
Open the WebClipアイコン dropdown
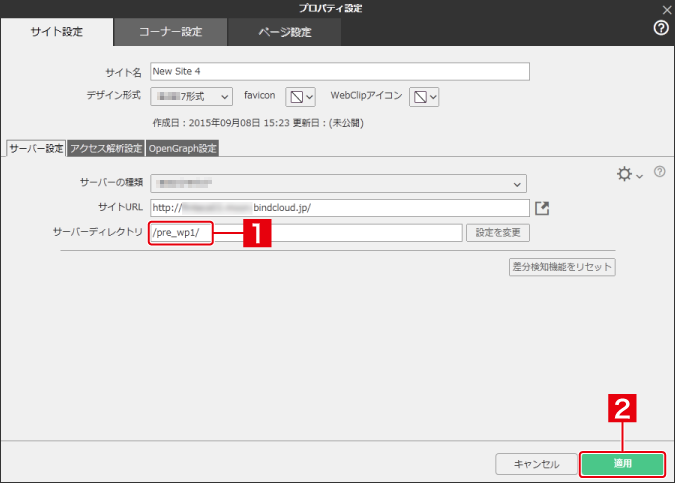424,97
